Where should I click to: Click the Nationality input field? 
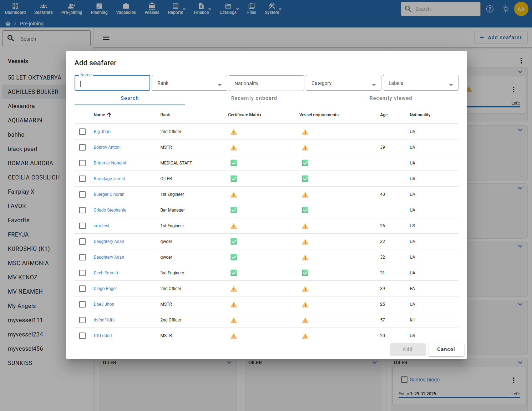pos(267,83)
